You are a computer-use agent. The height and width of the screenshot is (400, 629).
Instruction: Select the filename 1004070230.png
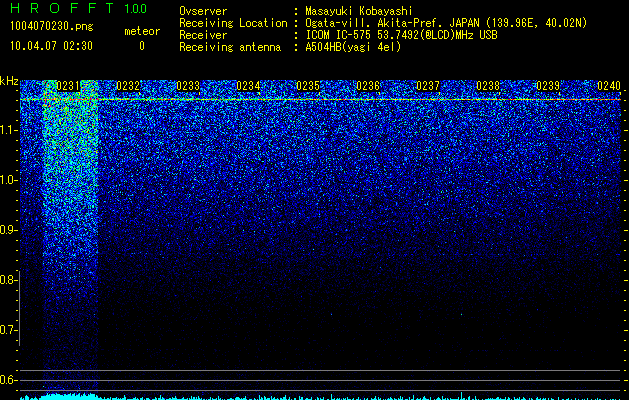(51, 26)
